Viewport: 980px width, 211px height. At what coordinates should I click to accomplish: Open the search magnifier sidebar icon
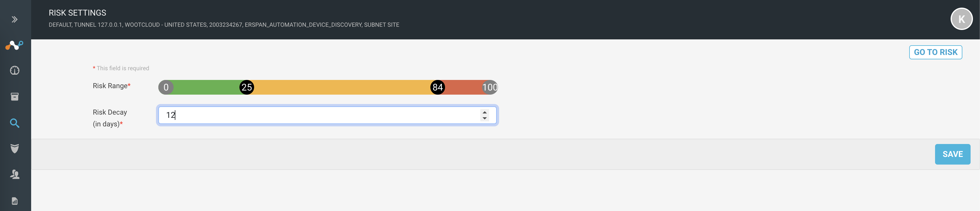[x=14, y=123]
